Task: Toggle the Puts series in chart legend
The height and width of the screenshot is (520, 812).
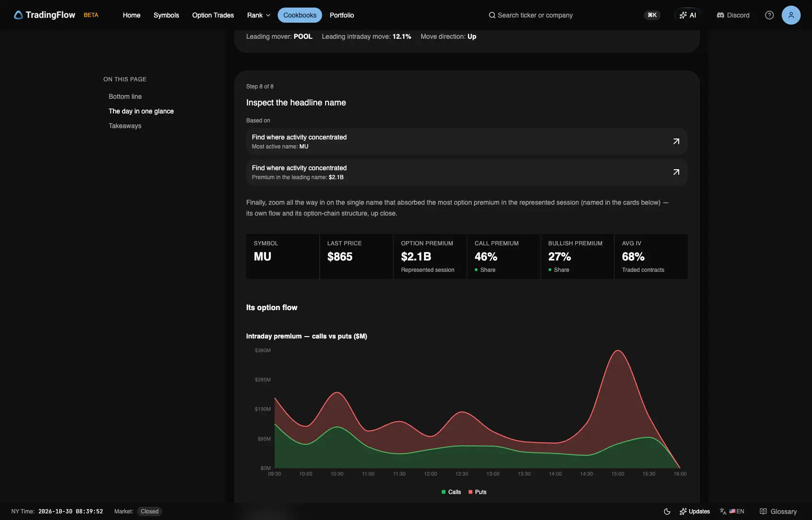Action: (x=477, y=492)
